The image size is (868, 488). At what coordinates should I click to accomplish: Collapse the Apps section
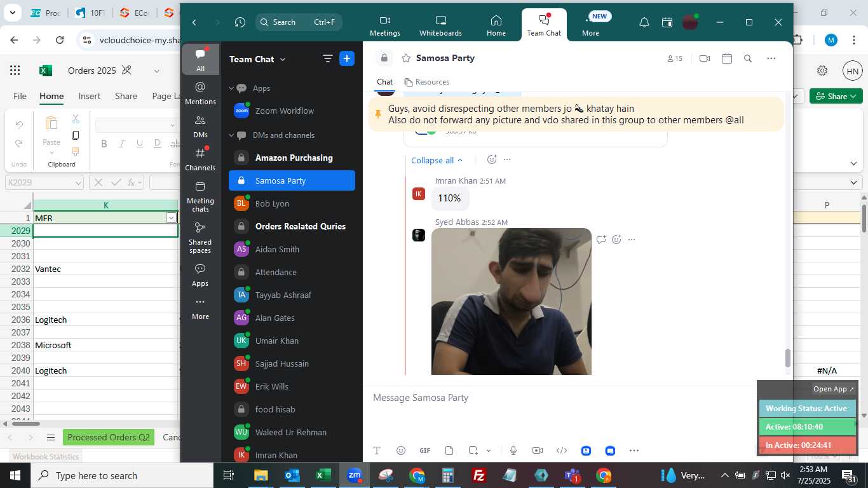[231, 88]
